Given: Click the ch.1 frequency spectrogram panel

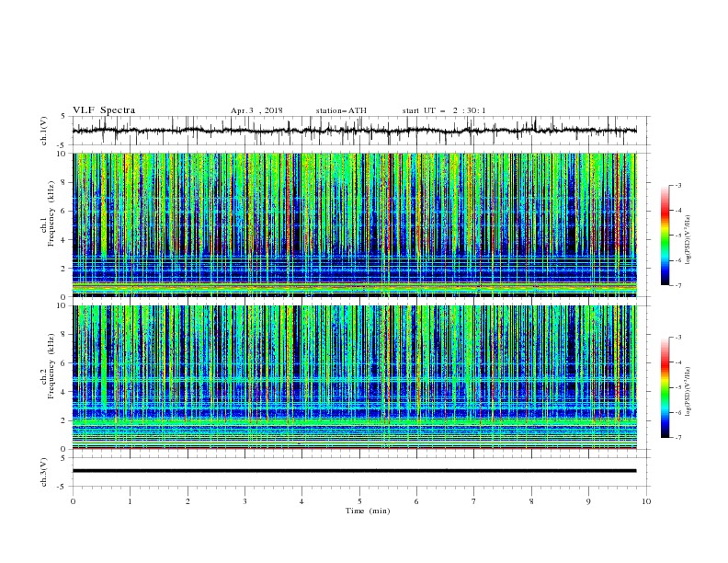Looking at the screenshot, I should (x=354, y=224).
